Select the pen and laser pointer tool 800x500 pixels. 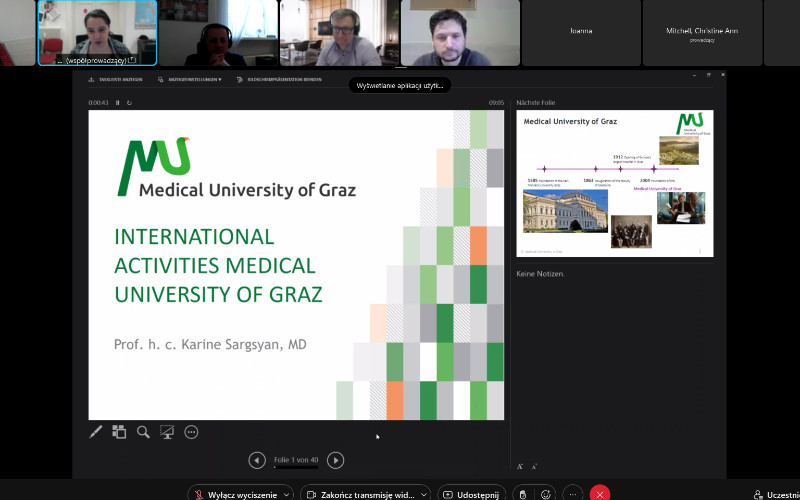pyautogui.click(x=97, y=432)
